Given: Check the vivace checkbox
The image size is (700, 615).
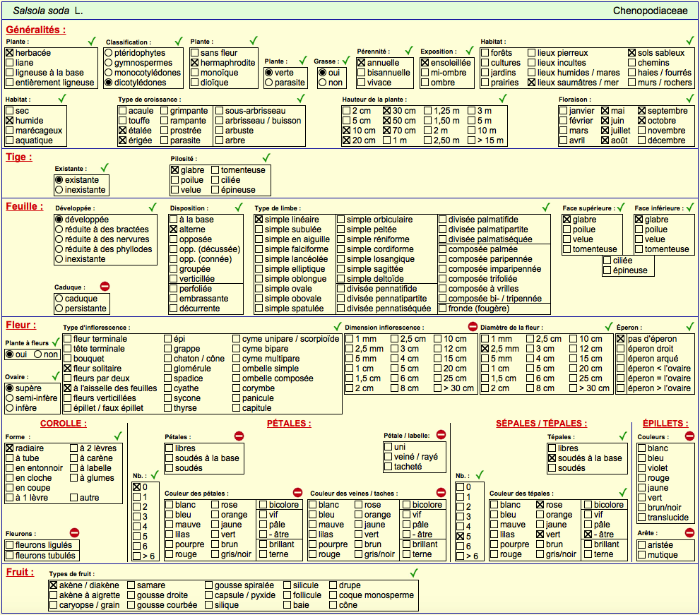Looking at the screenshot, I should pos(362,83).
